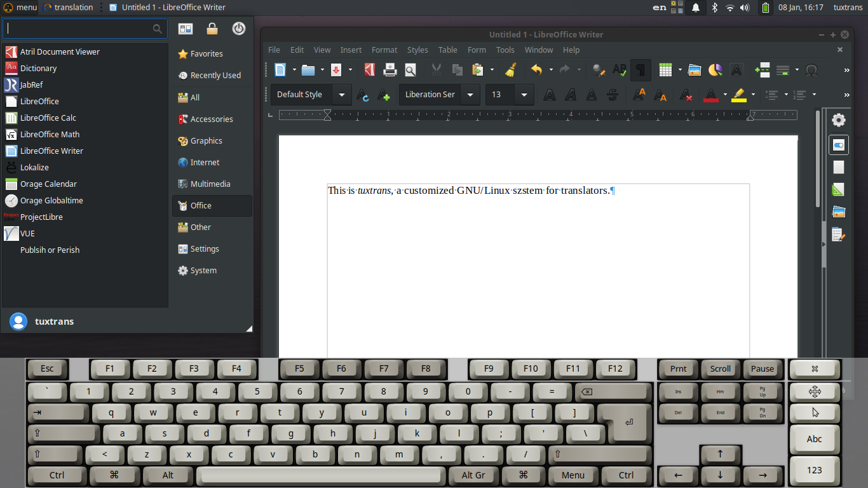The height and width of the screenshot is (488, 868).
Task: Insert an image from the toolbar
Action: tap(695, 69)
